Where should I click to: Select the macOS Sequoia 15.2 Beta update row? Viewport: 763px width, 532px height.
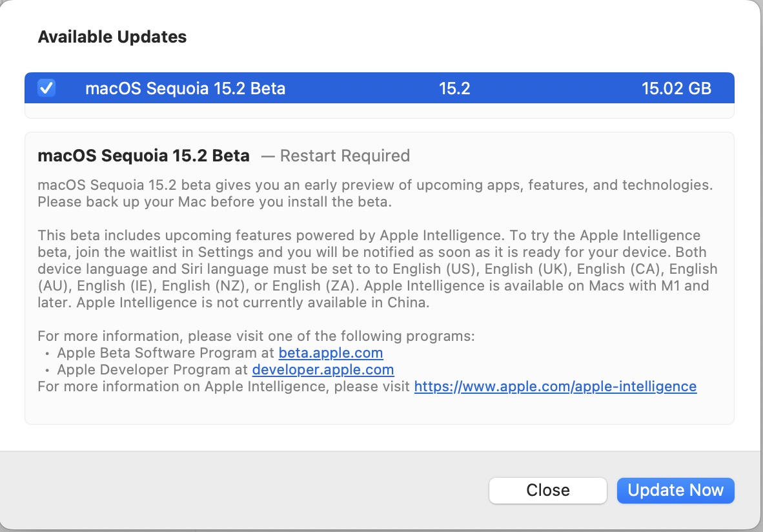tap(185, 88)
